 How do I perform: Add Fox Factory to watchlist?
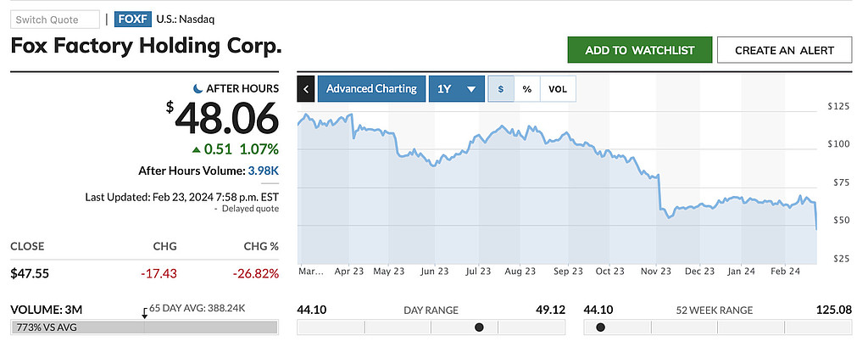pos(639,50)
